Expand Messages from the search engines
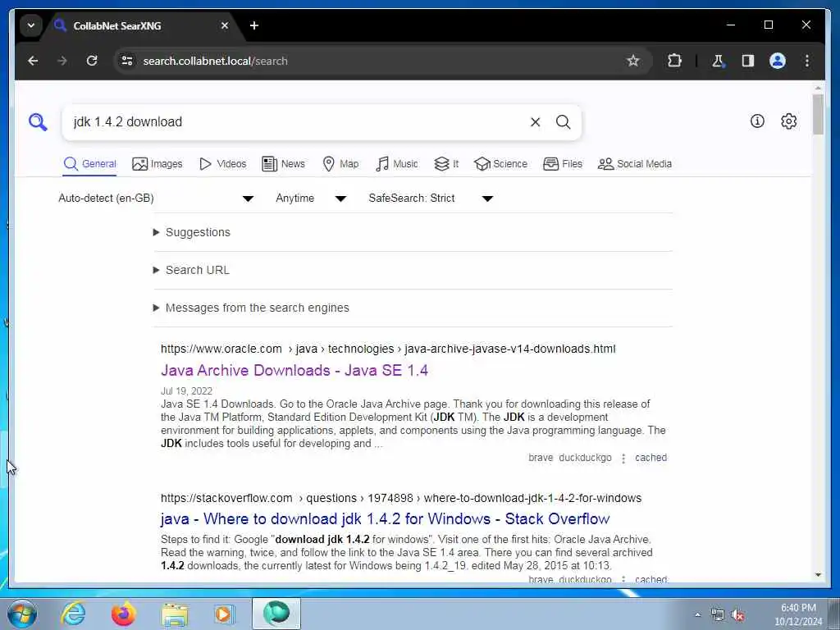This screenshot has width=840, height=630. [251, 308]
